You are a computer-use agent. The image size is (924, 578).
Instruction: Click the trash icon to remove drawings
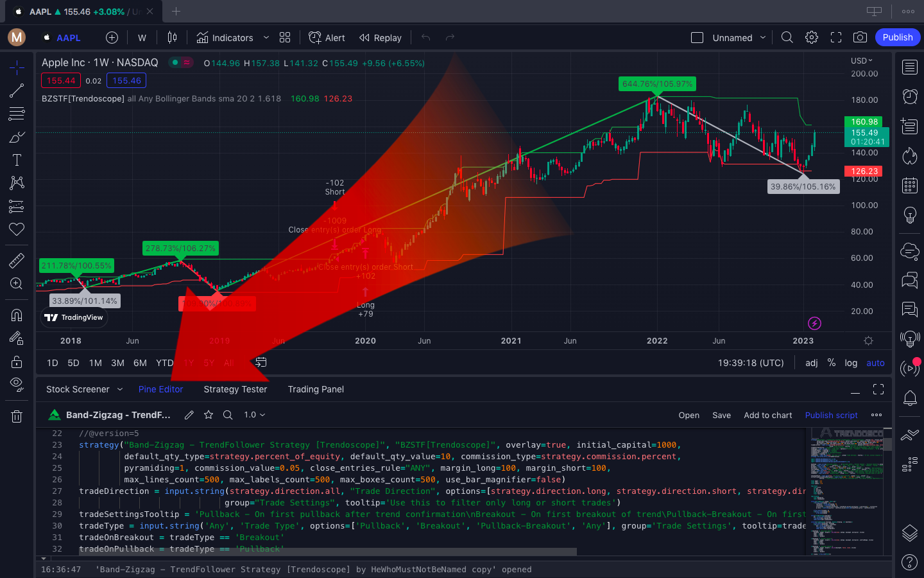click(17, 417)
